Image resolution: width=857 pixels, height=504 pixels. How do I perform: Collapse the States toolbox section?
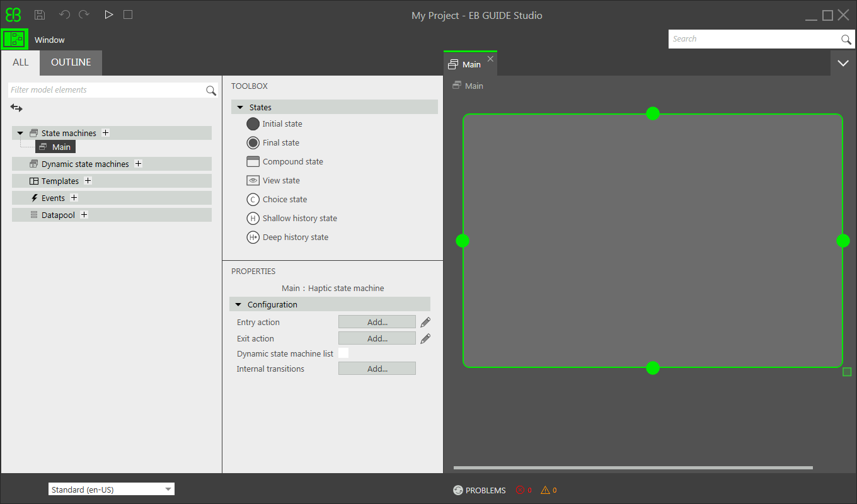(240, 108)
